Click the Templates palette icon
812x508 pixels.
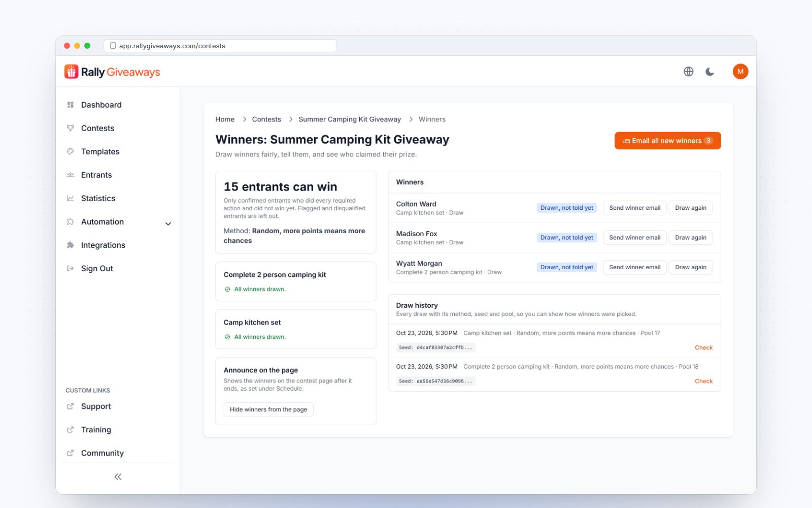tap(71, 151)
